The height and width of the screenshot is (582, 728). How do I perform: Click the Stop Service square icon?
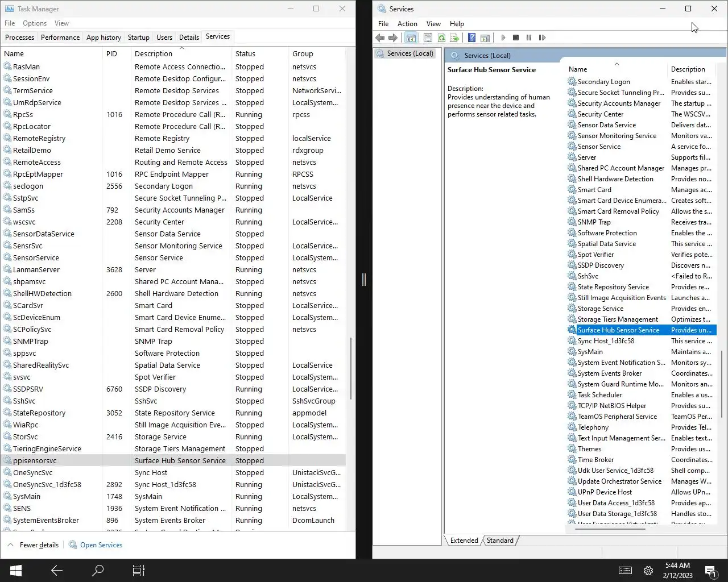[x=516, y=38]
